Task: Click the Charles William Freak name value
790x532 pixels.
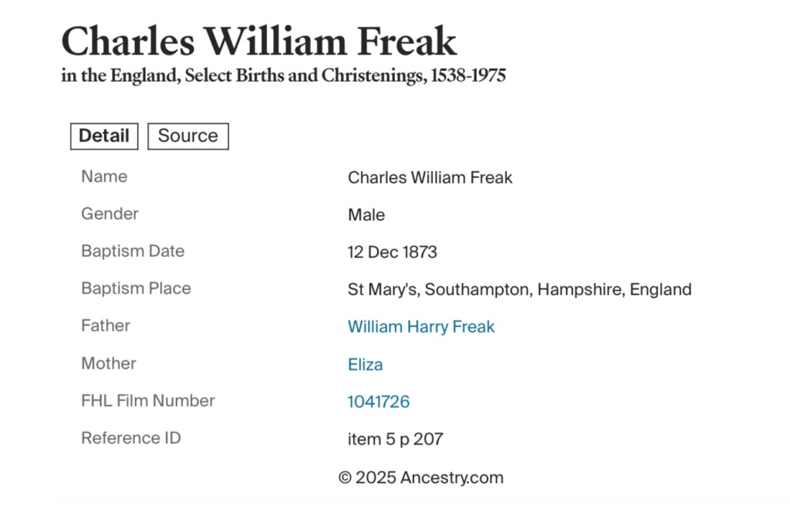Action: coord(430,178)
